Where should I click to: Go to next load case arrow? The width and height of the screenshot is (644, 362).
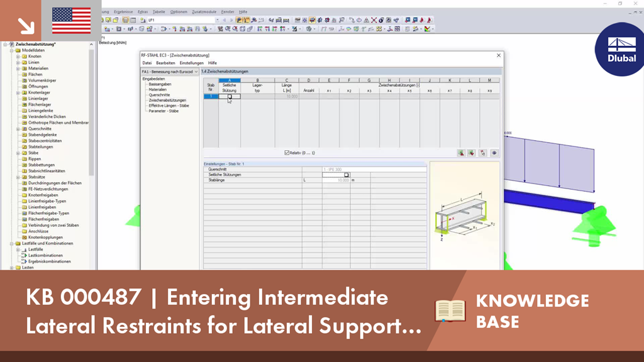(231, 20)
